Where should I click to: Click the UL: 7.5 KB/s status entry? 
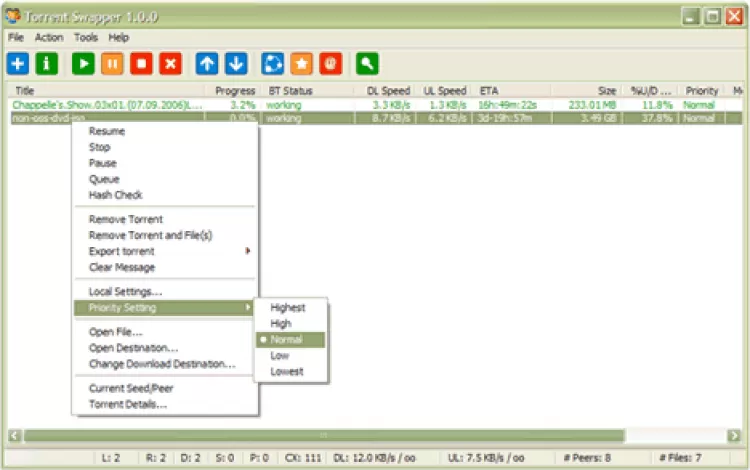pyautogui.click(x=486, y=458)
